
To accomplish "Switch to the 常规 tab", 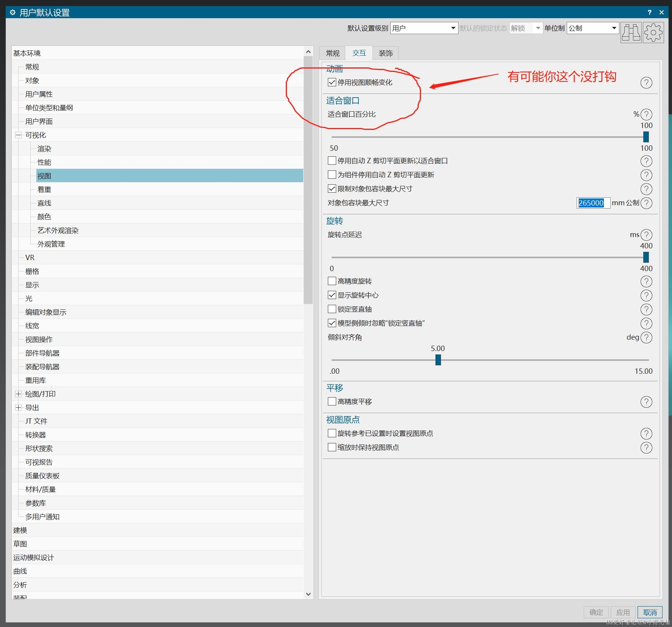I will [333, 53].
